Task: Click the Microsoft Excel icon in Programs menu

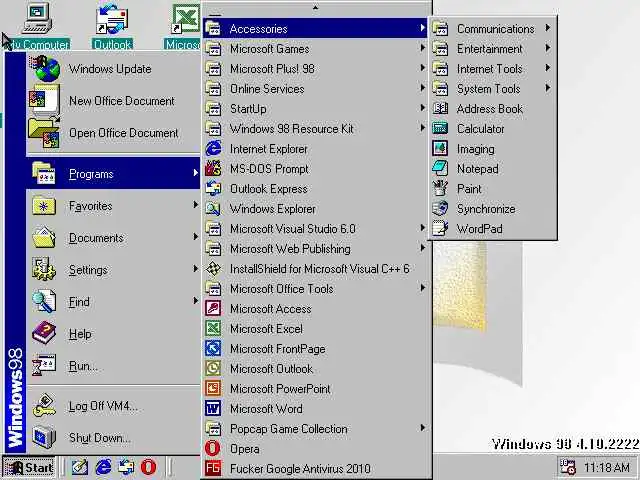Action: click(x=213, y=329)
